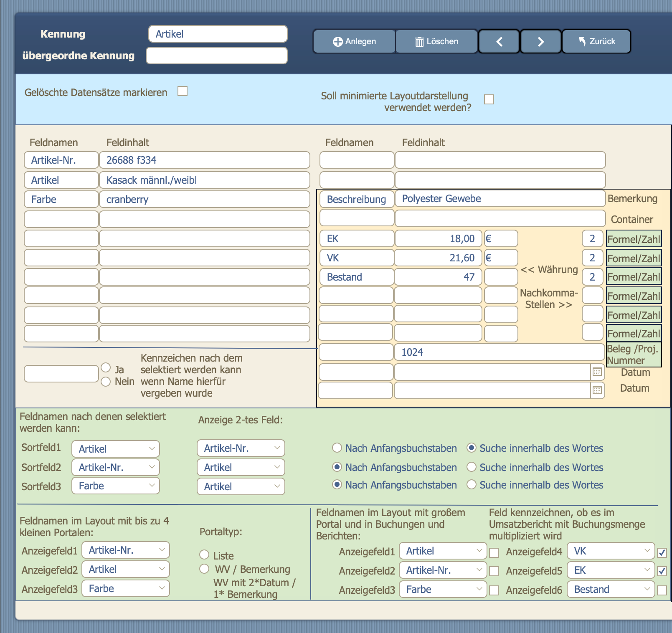
Task: Toggle the minimierte Layoutdarstellung checkbox
Action: 489,99
